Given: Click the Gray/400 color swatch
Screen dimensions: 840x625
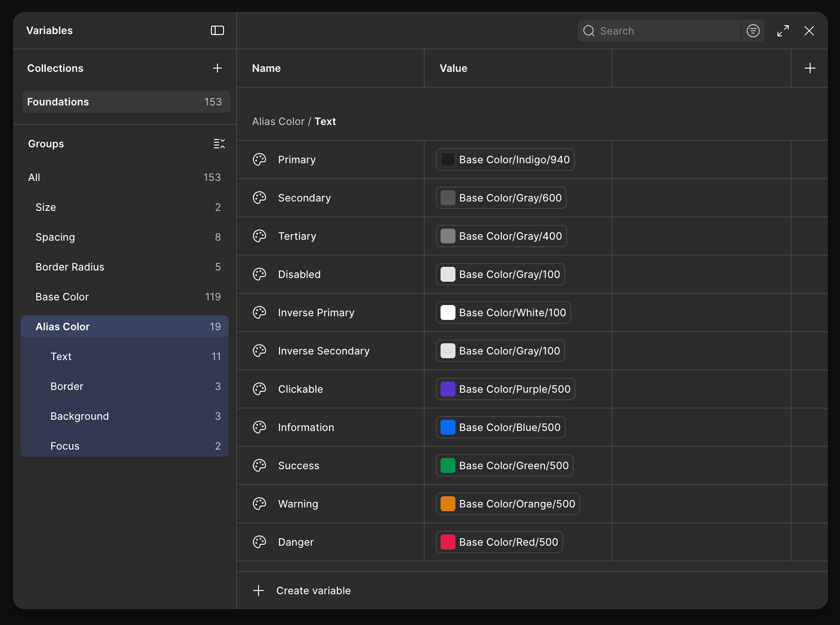Looking at the screenshot, I should 448,236.
